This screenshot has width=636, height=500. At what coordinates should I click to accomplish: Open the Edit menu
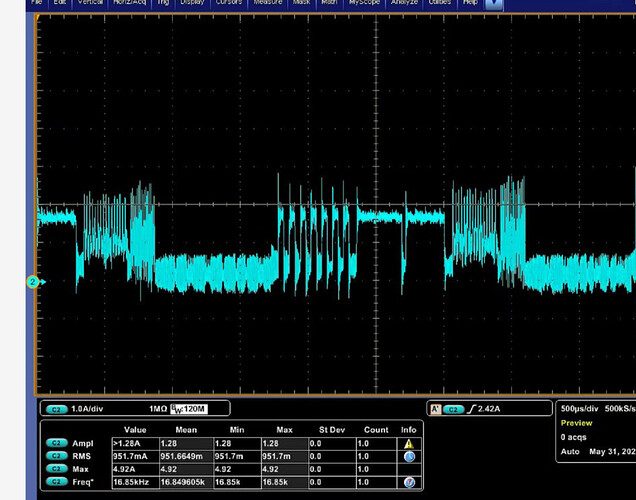click(x=60, y=2)
